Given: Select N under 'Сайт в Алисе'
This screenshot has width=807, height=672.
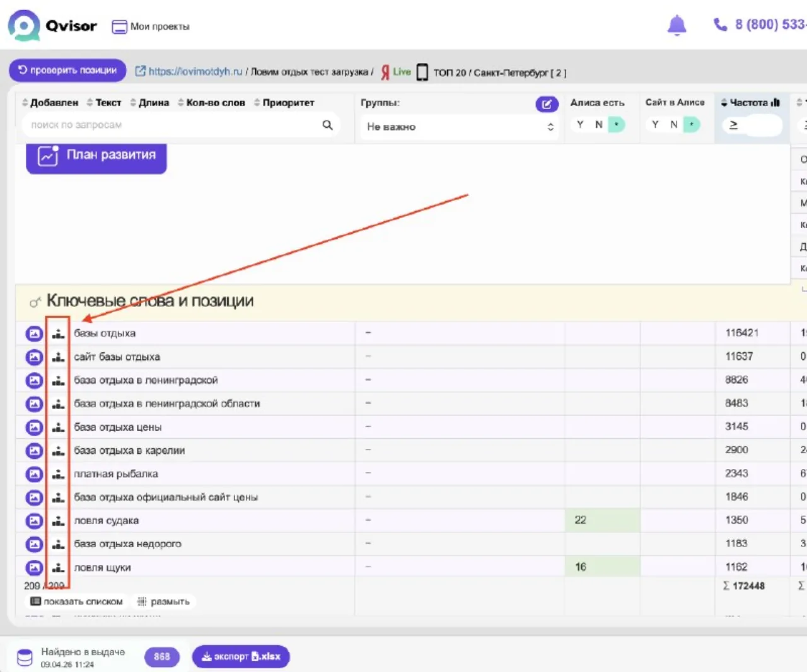Looking at the screenshot, I should (x=673, y=125).
